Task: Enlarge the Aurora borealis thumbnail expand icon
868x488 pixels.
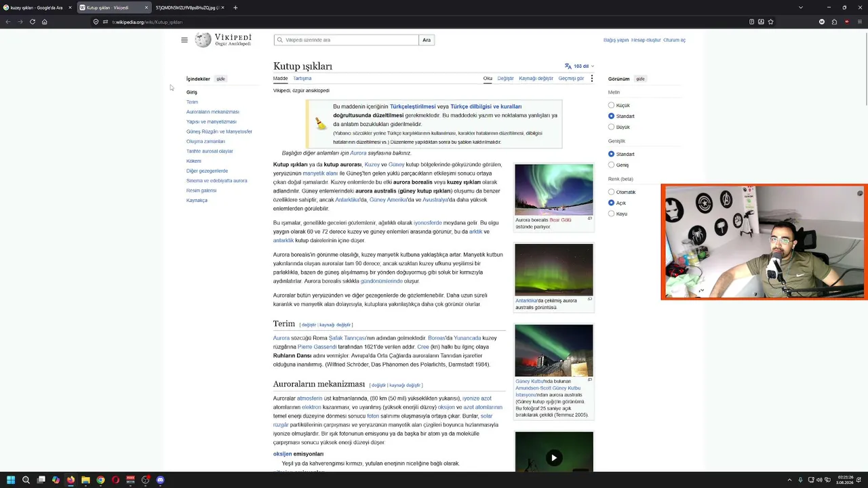Action: point(589,218)
